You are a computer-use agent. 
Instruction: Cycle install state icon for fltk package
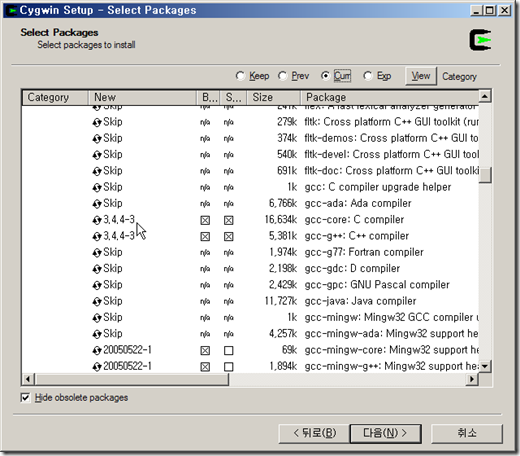pyautogui.click(x=97, y=122)
